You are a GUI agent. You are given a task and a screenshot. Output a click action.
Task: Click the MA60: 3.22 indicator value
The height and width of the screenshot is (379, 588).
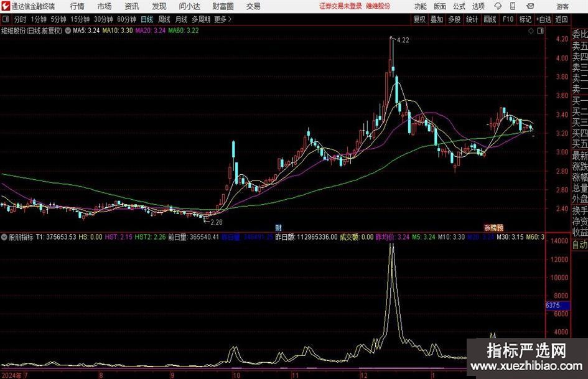pos(184,30)
